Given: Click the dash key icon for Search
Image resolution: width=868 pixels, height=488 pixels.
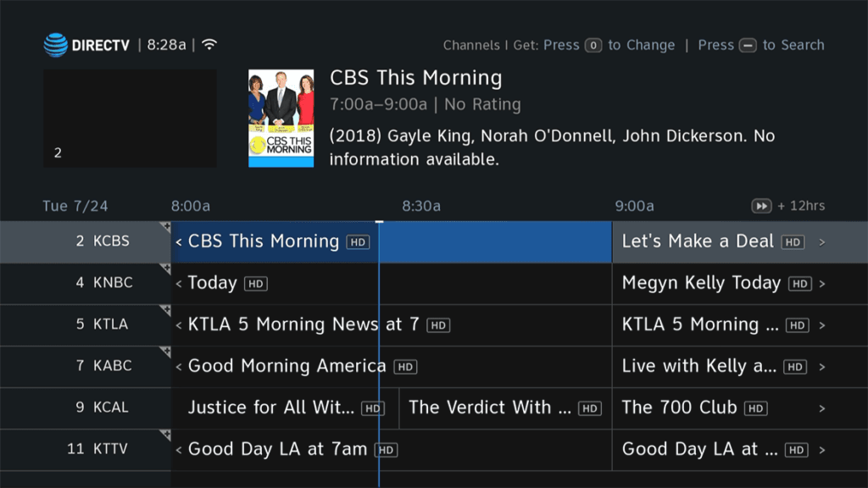Looking at the screenshot, I should click(748, 46).
